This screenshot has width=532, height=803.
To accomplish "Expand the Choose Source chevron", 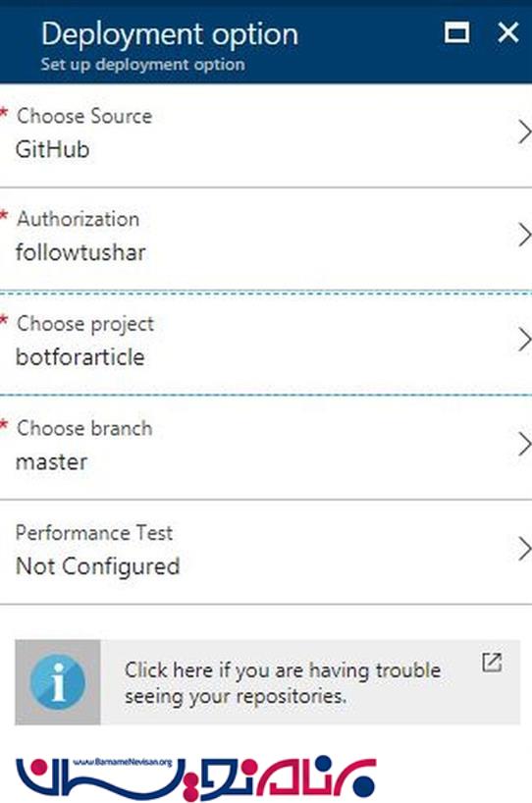I will click(x=524, y=133).
